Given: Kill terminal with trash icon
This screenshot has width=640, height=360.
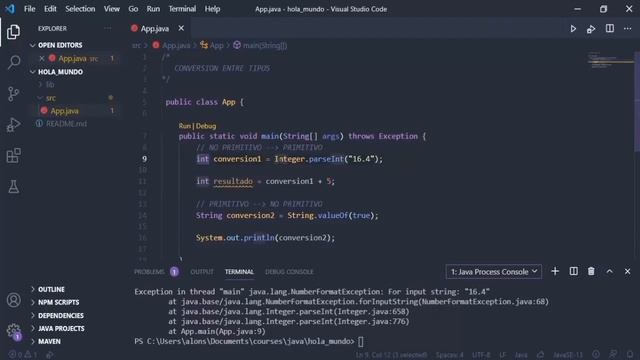Looking at the screenshot, I should [591, 271].
